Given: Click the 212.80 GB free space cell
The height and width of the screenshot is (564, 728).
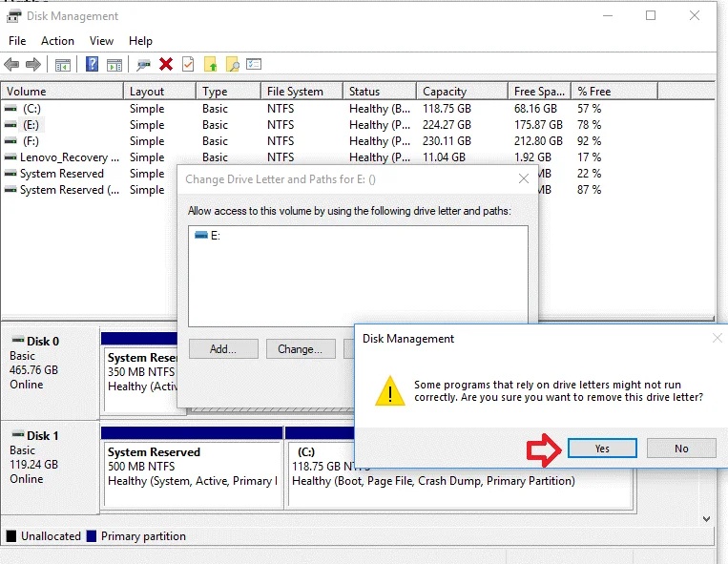Looking at the screenshot, I should 538,141.
